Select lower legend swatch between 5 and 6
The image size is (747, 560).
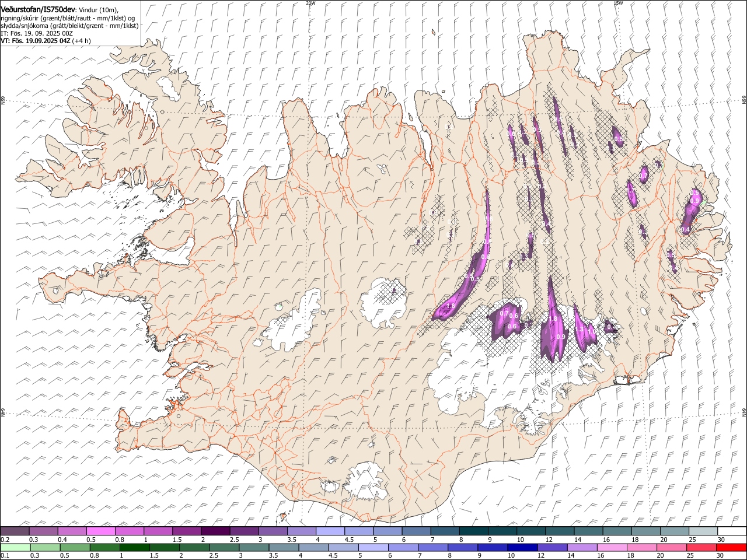tap(373, 547)
